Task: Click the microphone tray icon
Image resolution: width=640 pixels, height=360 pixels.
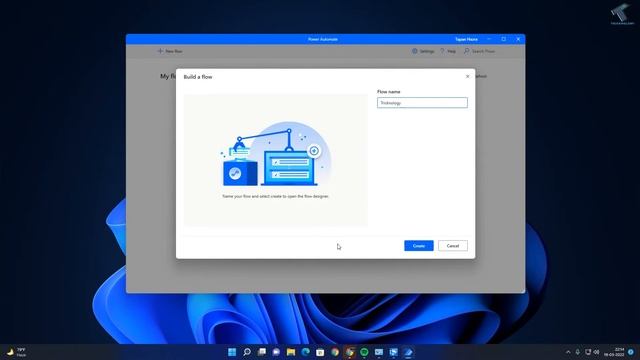Action: [x=578, y=352]
